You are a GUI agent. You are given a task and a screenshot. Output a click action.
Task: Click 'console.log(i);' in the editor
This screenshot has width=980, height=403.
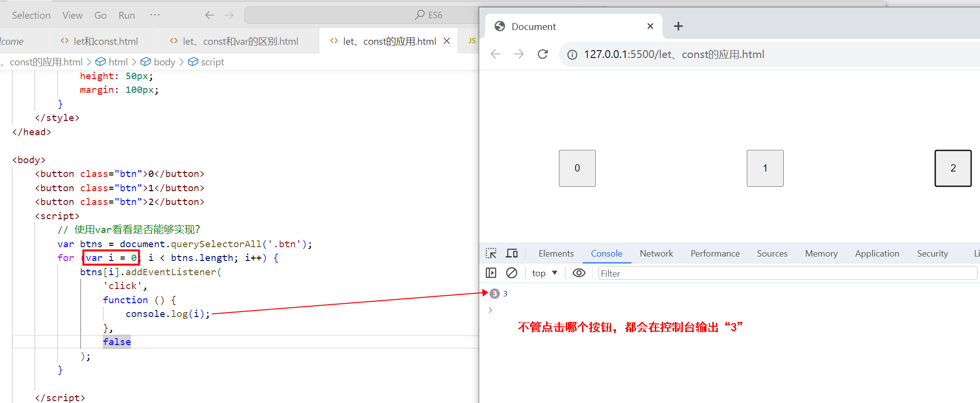(168, 314)
